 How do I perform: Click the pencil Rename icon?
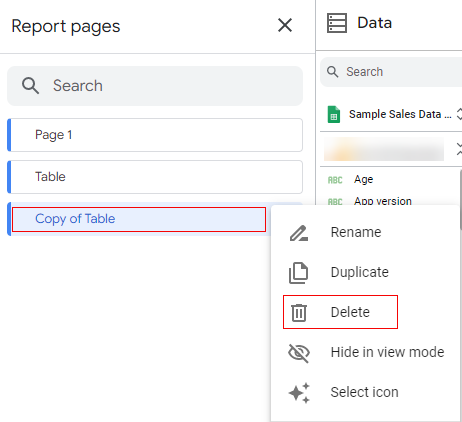[x=299, y=233]
